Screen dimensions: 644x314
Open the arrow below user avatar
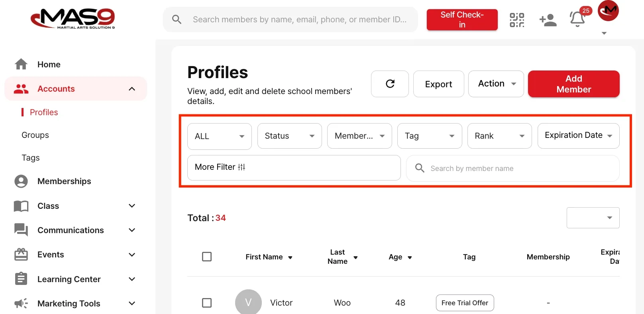[604, 33]
